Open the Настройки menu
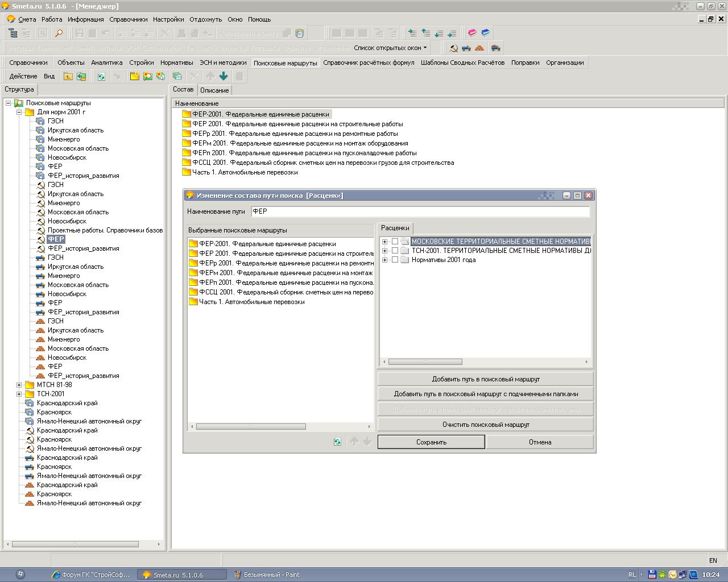Screen dimensions: 728x582 coord(168,19)
